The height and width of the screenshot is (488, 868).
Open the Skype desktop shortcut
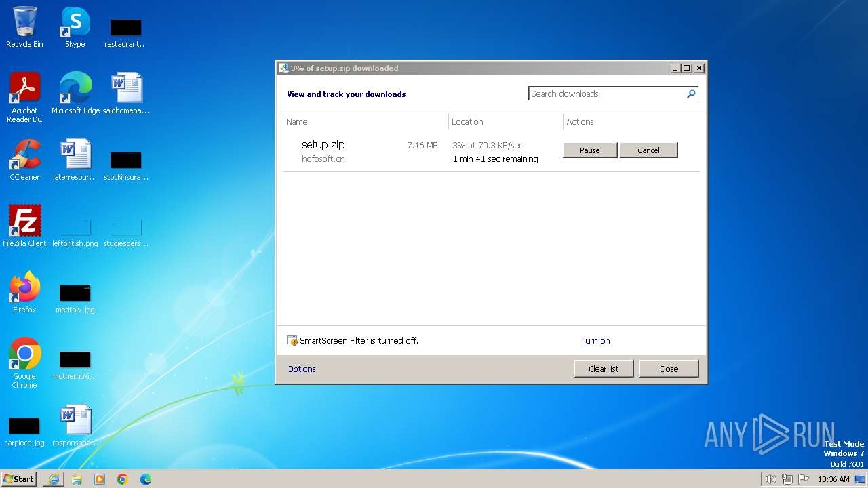[x=75, y=27]
